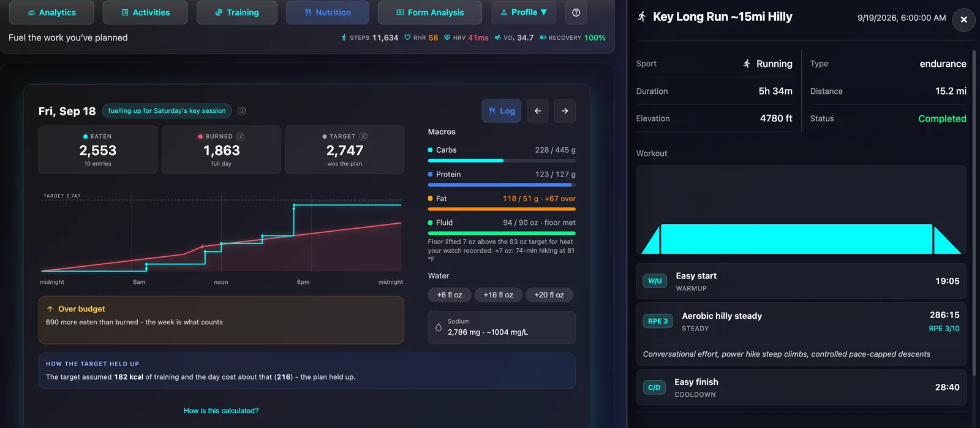This screenshot has height=428, width=980.
Task: Click the Steps walking icon
Action: coord(344,38)
